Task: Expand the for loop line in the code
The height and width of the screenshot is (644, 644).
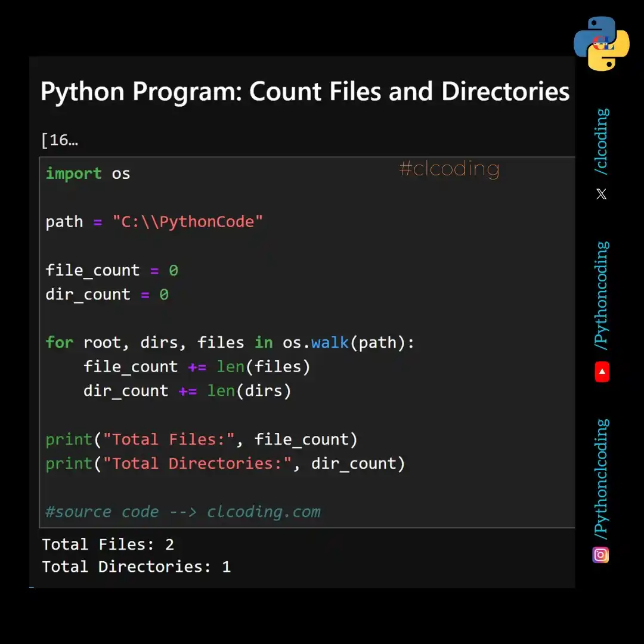Action: pos(230,342)
